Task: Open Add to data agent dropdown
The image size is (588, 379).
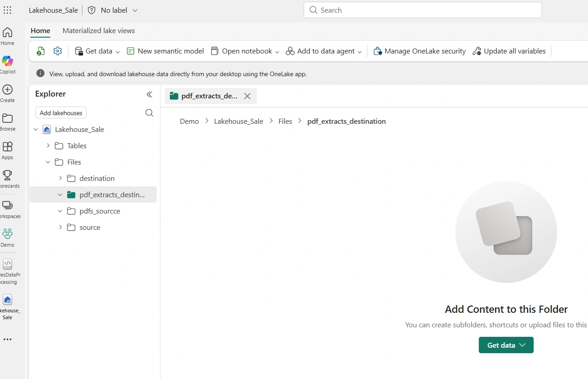Action: [x=324, y=51]
